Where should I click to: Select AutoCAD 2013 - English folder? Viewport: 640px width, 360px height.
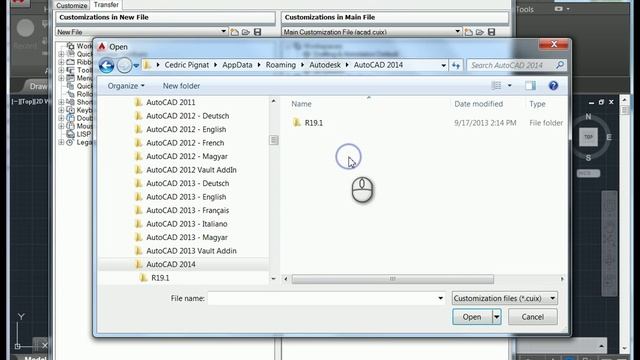(186, 197)
